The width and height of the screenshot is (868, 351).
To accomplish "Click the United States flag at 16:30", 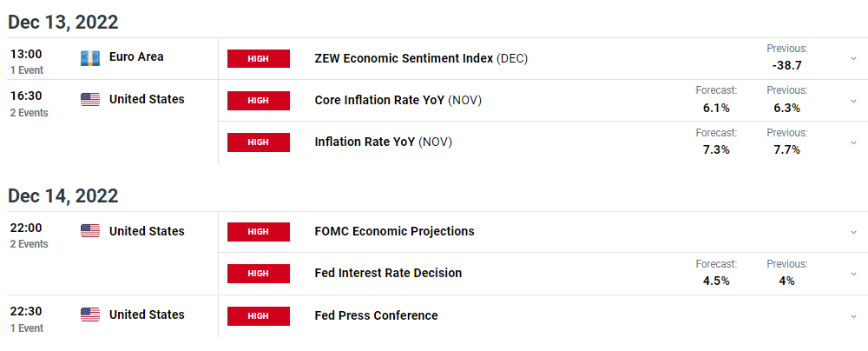I will click(90, 100).
